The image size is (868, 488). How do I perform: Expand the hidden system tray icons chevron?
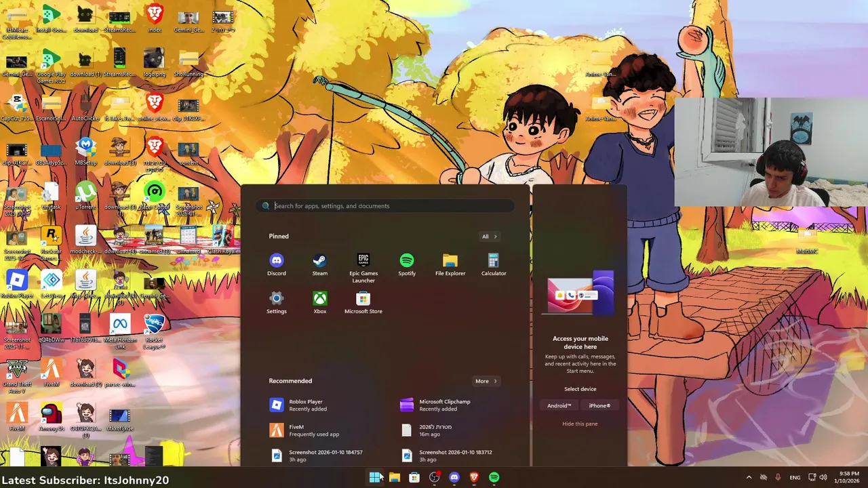tap(749, 477)
